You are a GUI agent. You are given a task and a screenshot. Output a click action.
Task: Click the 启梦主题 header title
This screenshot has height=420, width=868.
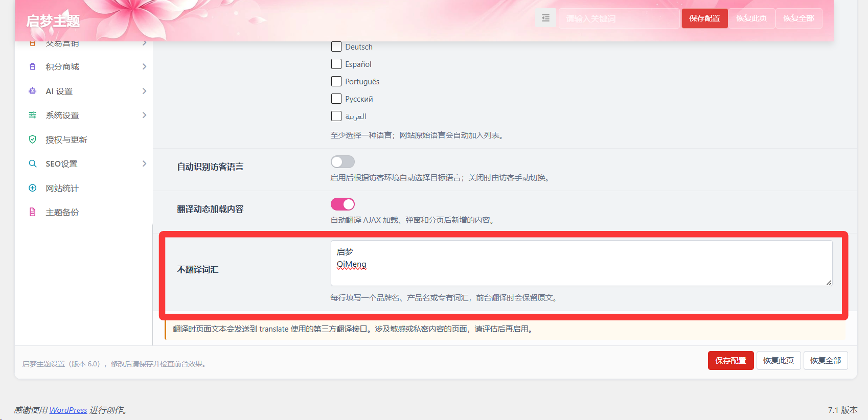[53, 21]
